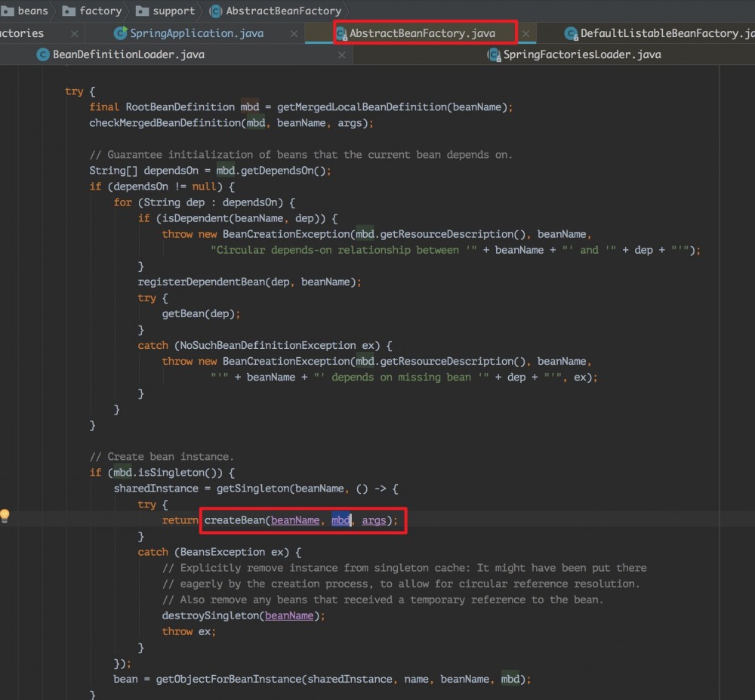This screenshot has width=755, height=700.
Task: Open the BeanDefinitionLoader.java tab
Action: pos(128,54)
